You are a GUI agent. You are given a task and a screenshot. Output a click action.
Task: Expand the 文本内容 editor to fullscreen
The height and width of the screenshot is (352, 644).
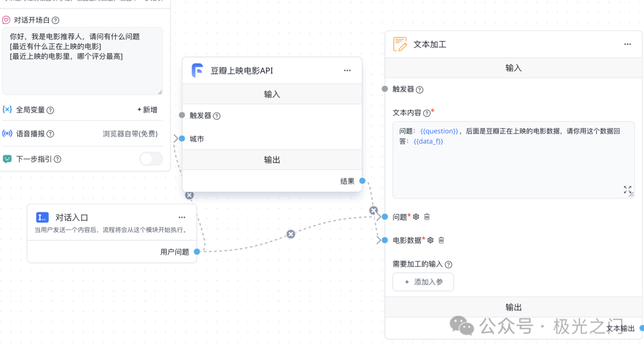coord(627,190)
